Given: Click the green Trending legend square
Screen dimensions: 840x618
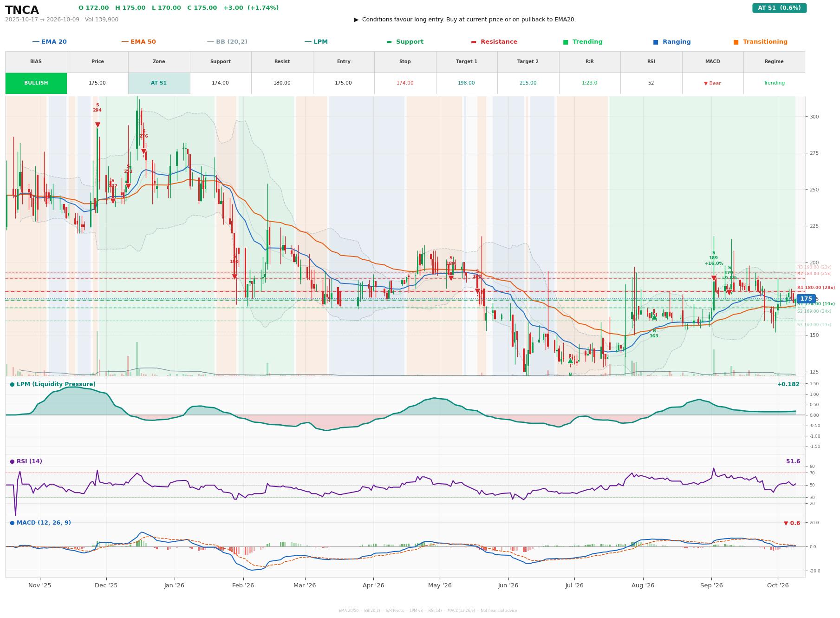Looking at the screenshot, I should point(566,42).
